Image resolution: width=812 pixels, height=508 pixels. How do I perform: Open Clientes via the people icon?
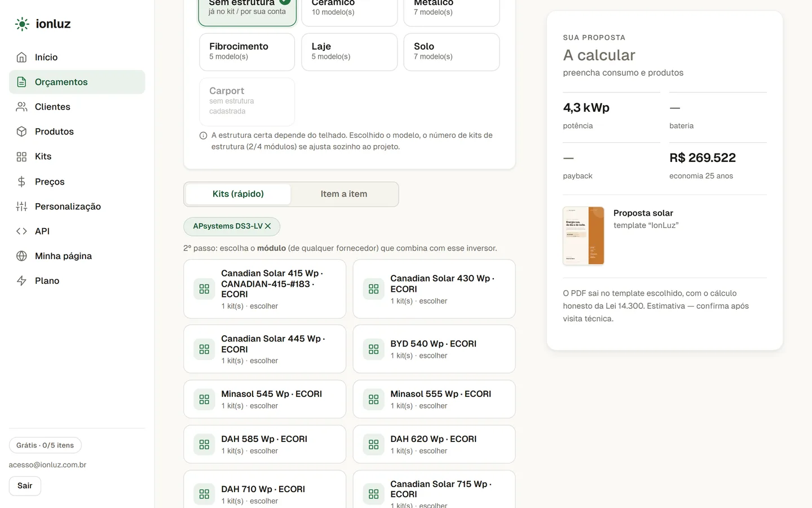(21, 107)
